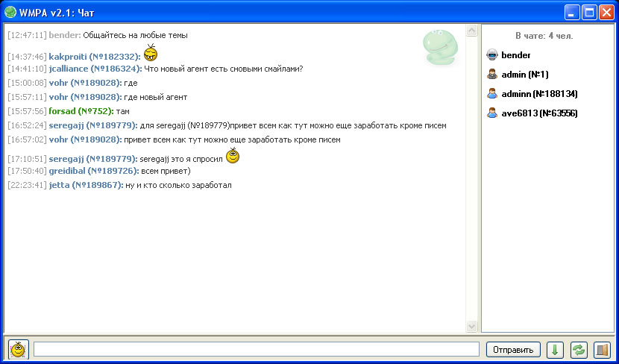The image size is (619, 364).
Task: Close the WMPA chat window
Action: point(606,12)
